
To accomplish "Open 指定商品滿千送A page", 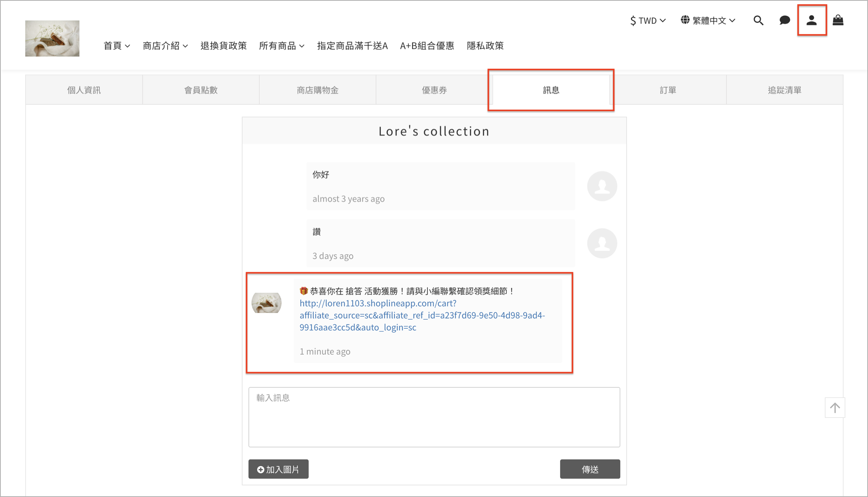I will 352,46.
